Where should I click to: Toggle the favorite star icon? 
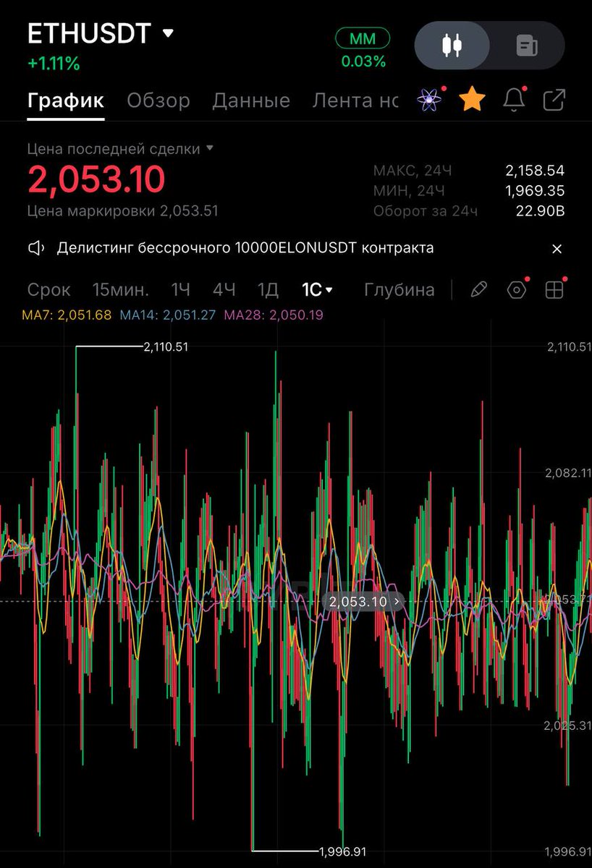(472, 100)
